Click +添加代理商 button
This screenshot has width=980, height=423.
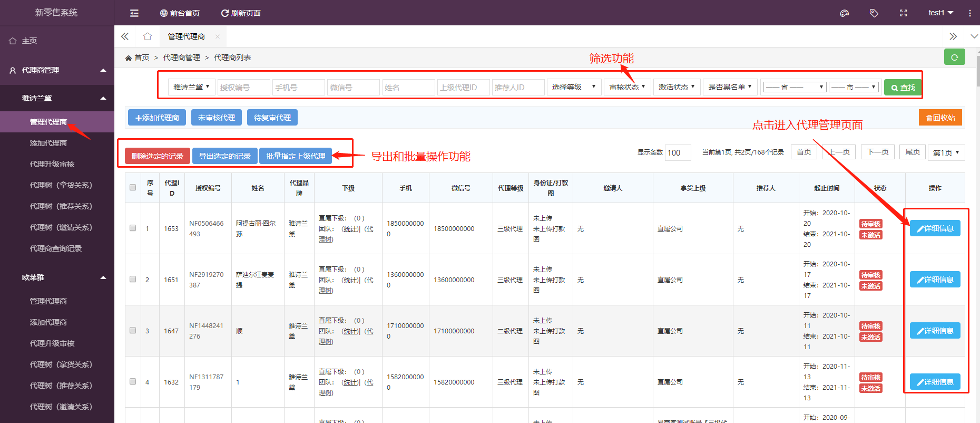157,118
